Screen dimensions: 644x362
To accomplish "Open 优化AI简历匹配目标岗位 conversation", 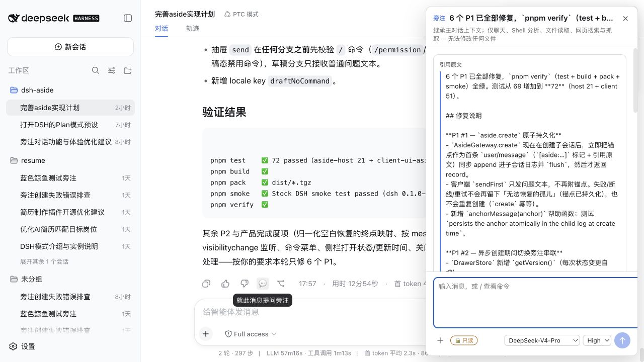I will (x=70, y=229).
